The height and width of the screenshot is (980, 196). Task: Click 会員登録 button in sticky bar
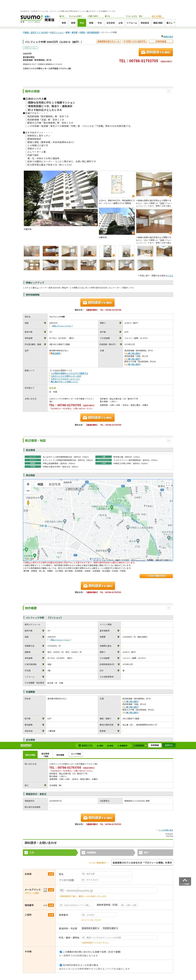click(155, 745)
